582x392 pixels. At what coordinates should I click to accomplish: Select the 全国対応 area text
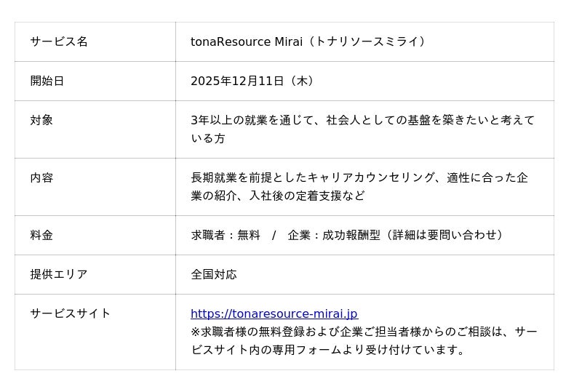[x=214, y=274]
